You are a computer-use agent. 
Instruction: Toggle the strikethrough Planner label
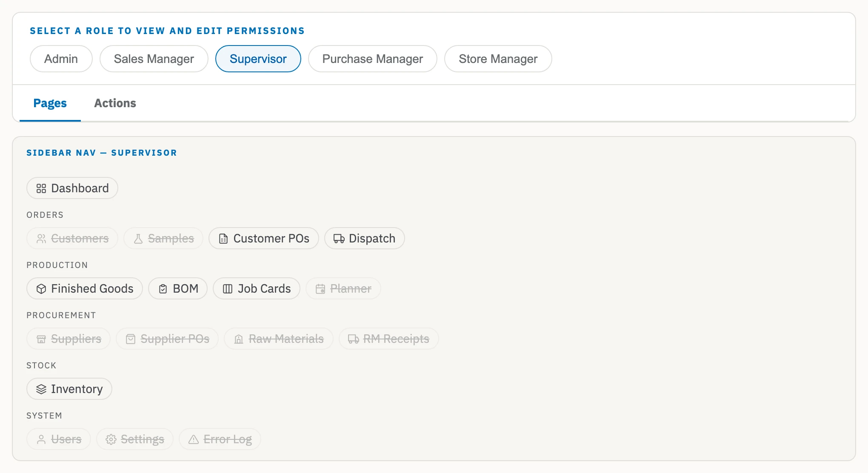[x=351, y=288]
